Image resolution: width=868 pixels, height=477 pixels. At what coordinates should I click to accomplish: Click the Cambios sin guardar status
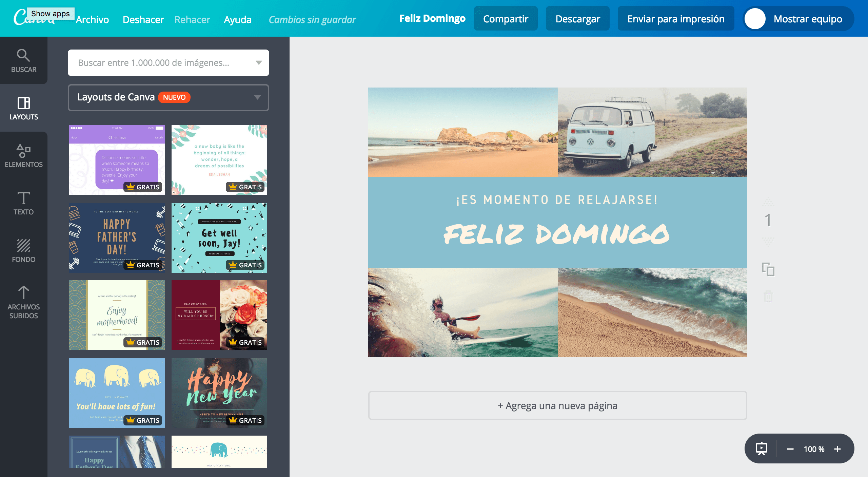(x=312, y=20)
